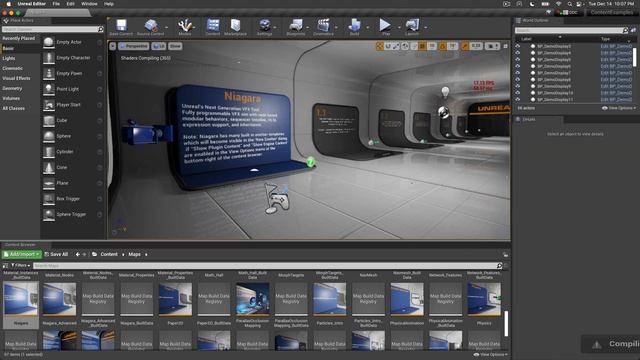The height and width of the screenshot is (360, 640).
Task: Open the viewport options dropdown arrow
Action: (113, 46)
